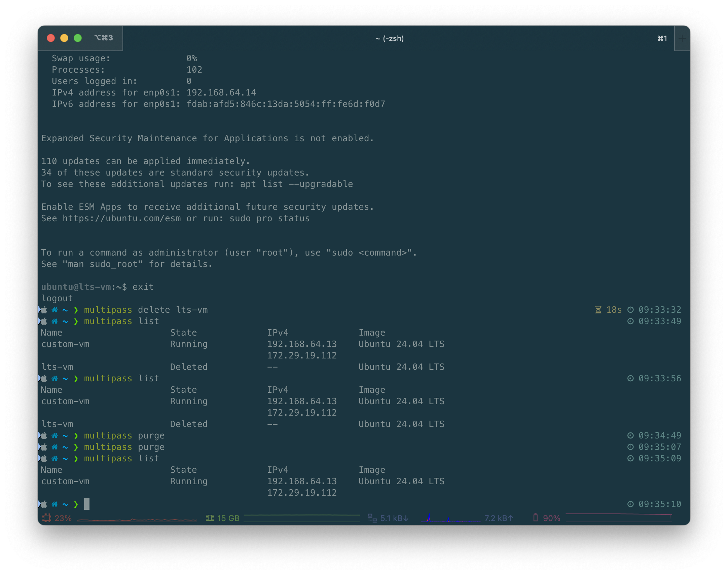
Task: Click the 09:33:32 timestamp
Action: (660, 310)
